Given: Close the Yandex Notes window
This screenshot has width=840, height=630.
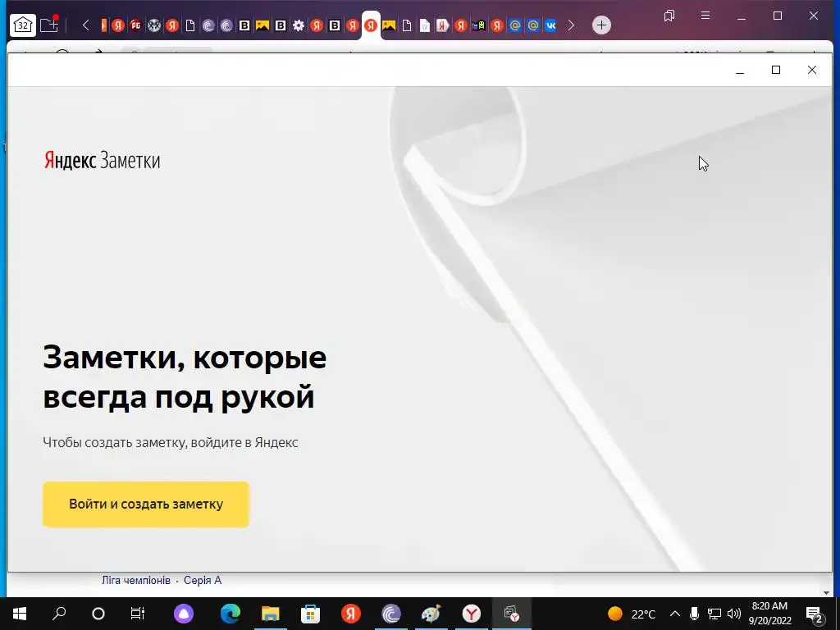Looking at the screenshot, I should 811,71.
